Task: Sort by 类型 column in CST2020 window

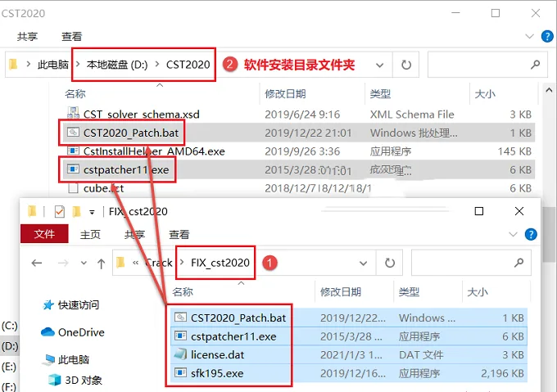Action: pos(380,94)
